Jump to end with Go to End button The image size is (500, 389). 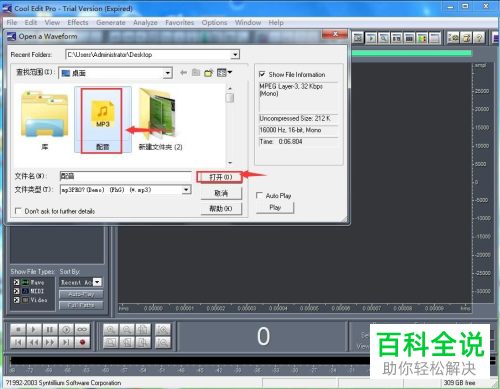tap(66, 342)
